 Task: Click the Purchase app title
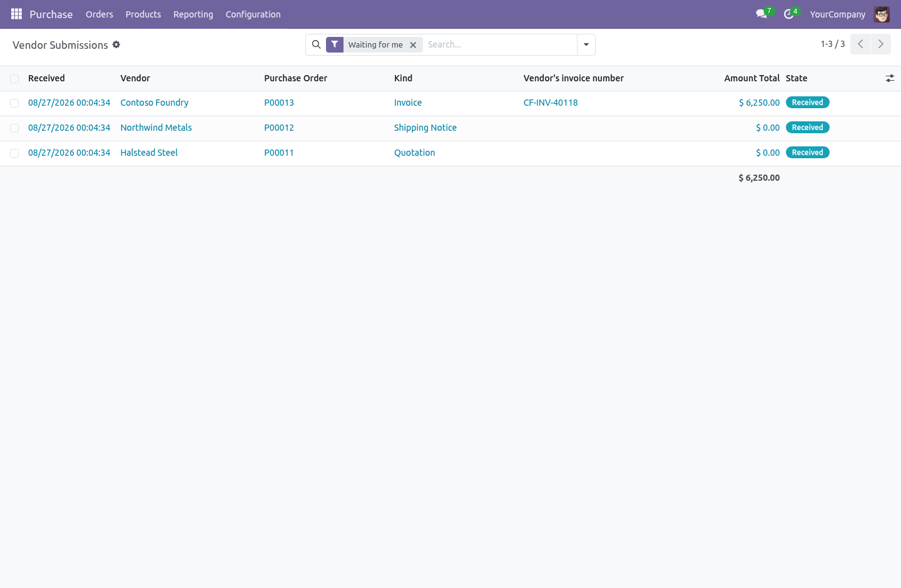click(x=51, y=14)
